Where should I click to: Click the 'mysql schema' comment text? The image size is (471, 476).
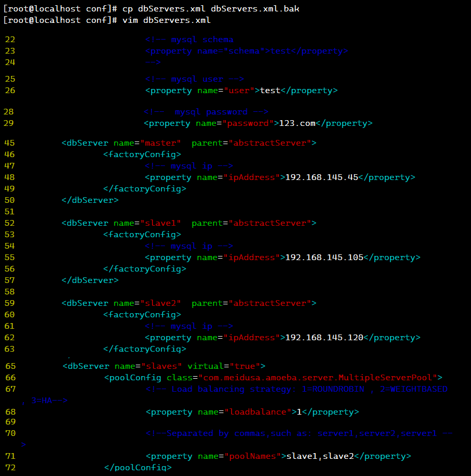(202, 40)
